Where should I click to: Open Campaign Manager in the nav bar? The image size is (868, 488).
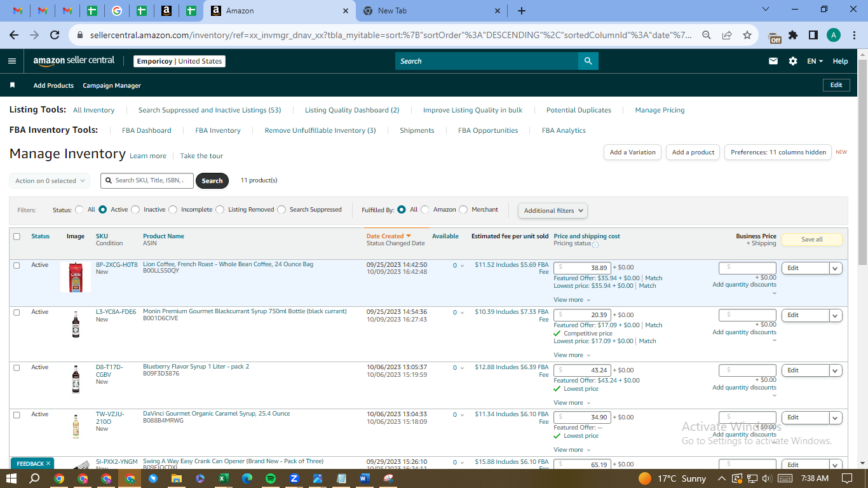[x=112, y=85]
